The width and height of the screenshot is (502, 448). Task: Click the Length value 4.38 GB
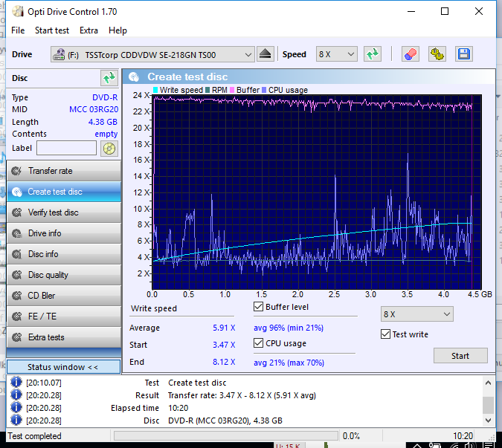103,122
